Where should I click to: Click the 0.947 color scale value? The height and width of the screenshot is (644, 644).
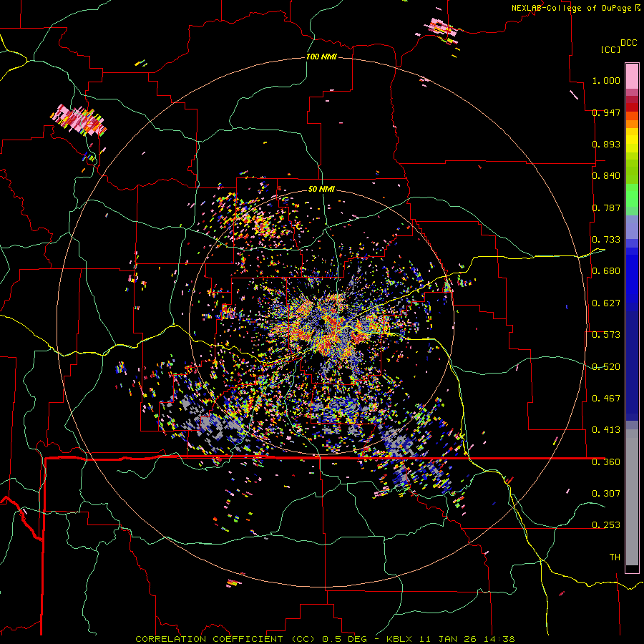click(606, 112)
